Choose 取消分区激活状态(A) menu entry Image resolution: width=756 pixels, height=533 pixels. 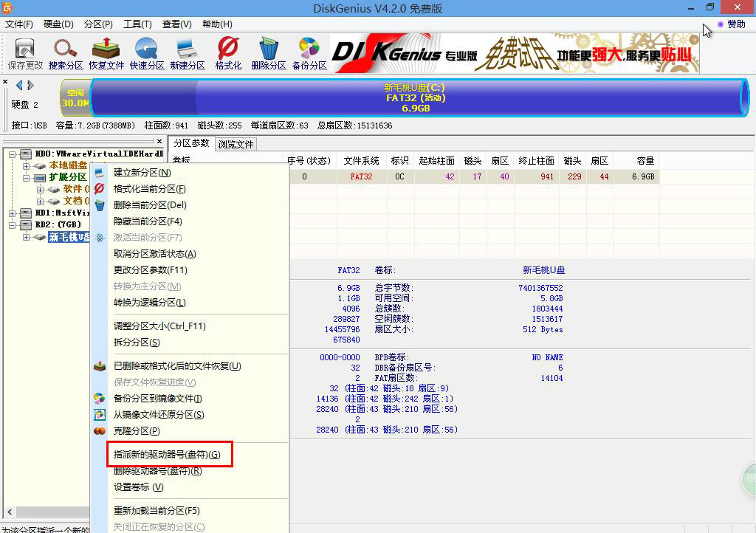click(x=155, y=254)
